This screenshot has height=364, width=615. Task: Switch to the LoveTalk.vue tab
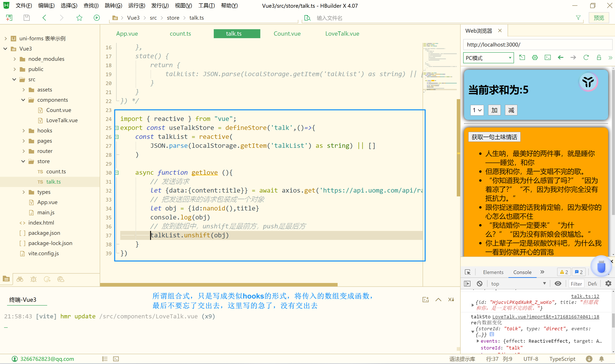(x=342, y=34)
